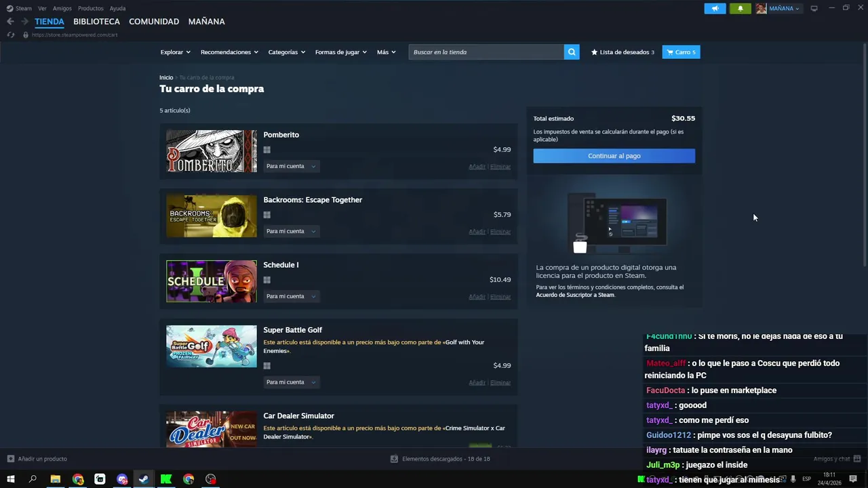This screenshot has width=868, height=488.
Task: Open the MAÑANA profile tab
Action: tap(206, 22)
